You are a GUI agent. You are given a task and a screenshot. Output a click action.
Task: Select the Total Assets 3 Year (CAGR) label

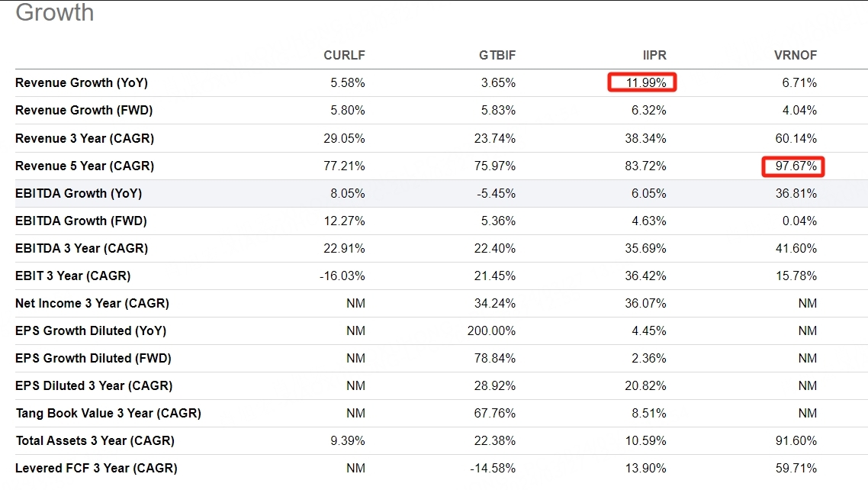click(x=95, y=440)
